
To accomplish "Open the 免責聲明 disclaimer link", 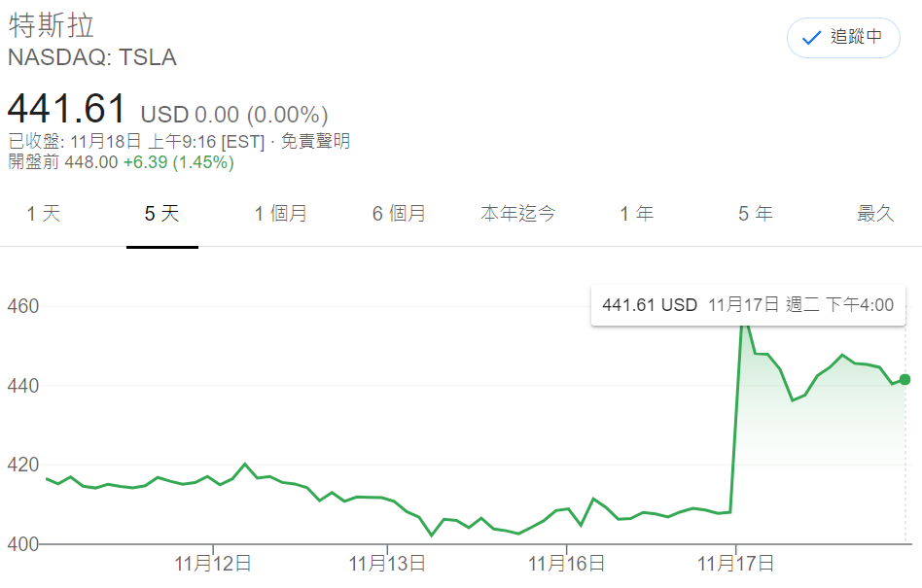I will tap(315, 141).
